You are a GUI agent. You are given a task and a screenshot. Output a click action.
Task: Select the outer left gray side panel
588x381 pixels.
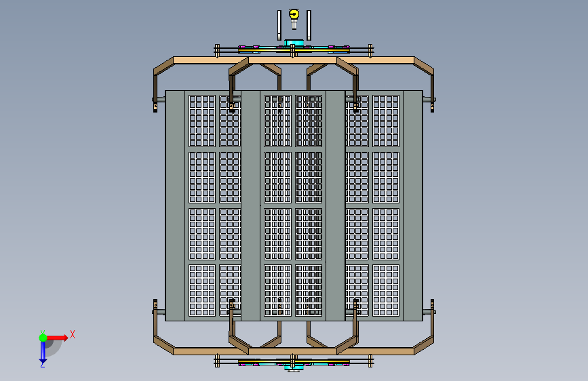[175, 205]
